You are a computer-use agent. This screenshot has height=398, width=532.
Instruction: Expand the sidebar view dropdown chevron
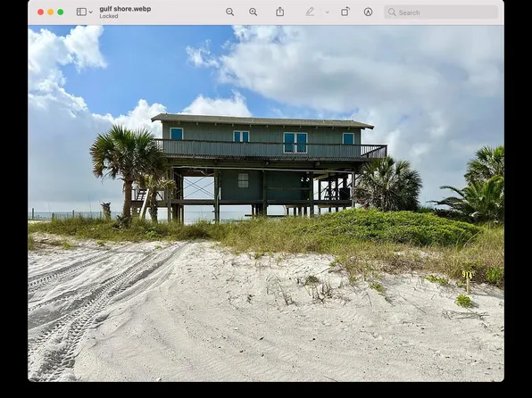coord(90,12)
